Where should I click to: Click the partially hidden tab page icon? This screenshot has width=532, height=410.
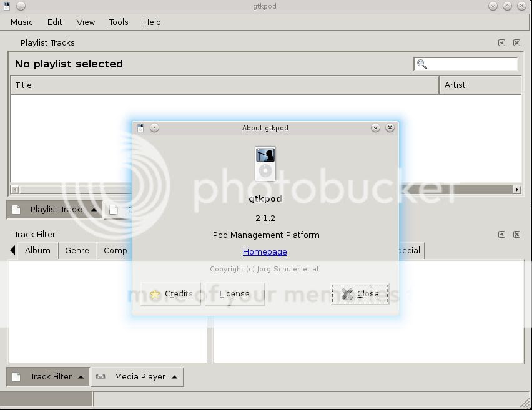(114, 210)
